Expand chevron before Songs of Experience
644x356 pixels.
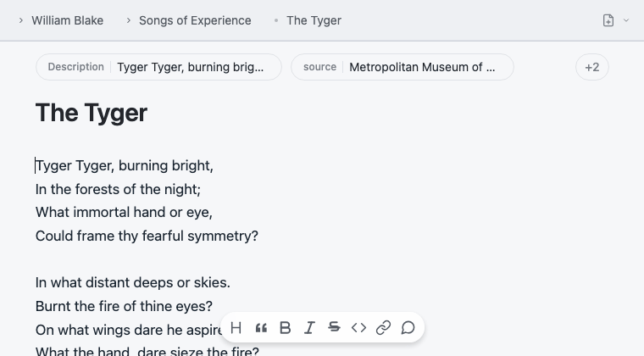tap(128, 20)
